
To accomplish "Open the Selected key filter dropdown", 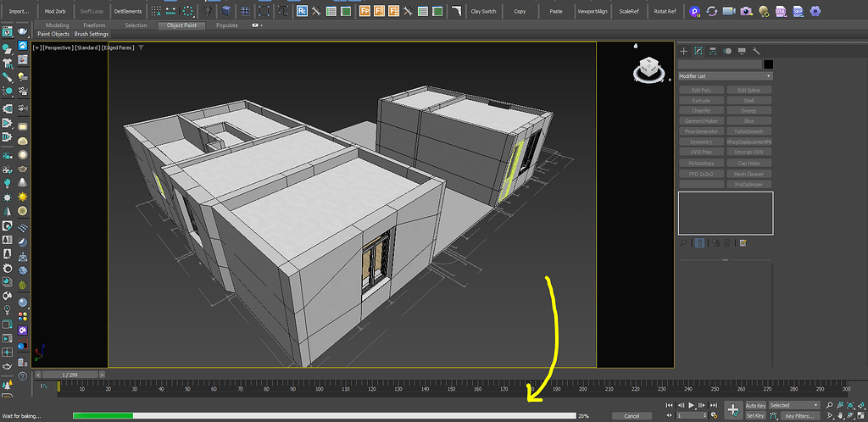I will (793, 405).
